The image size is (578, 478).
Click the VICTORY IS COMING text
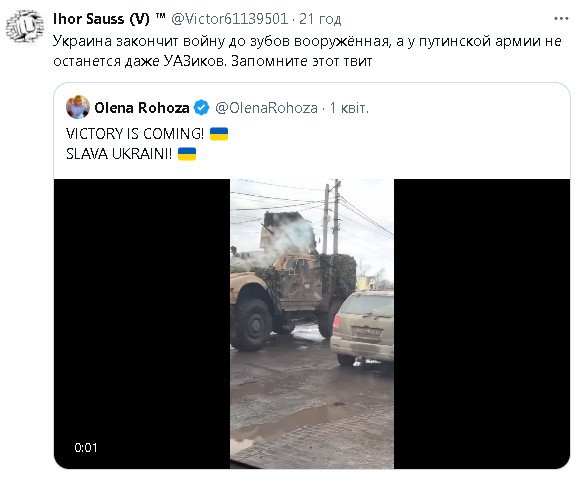[x=135, y=134]
